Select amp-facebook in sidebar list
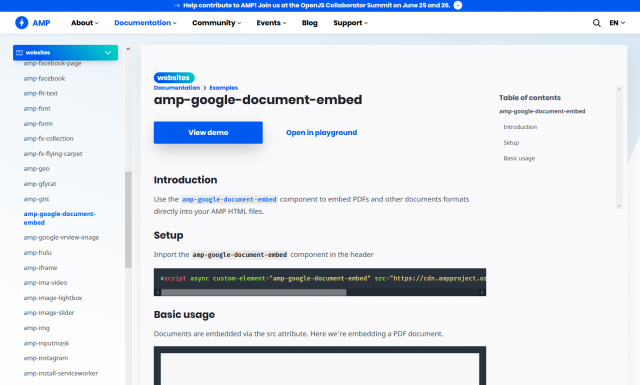This screenshot has width=640, height=385. pos(44,78)
